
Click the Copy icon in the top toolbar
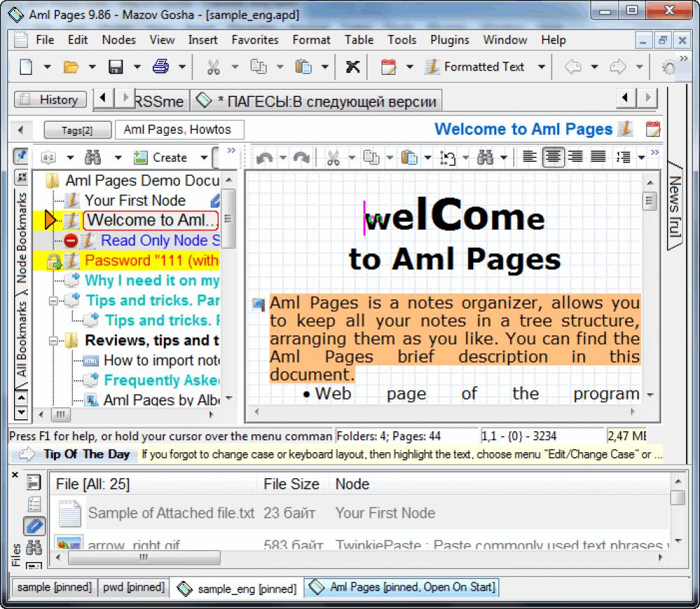point(258,66)
